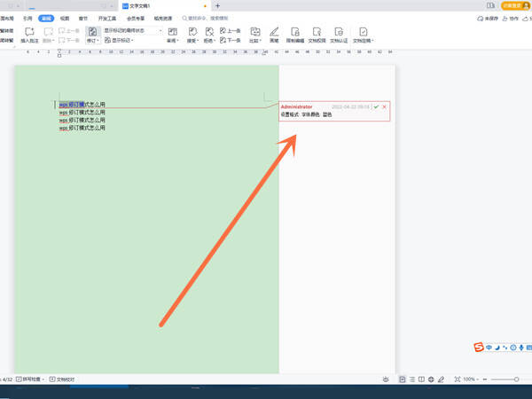Click the command search box
Image resolution: width=532 pixels, height=399 pixels.
click(x=206, y=19)
